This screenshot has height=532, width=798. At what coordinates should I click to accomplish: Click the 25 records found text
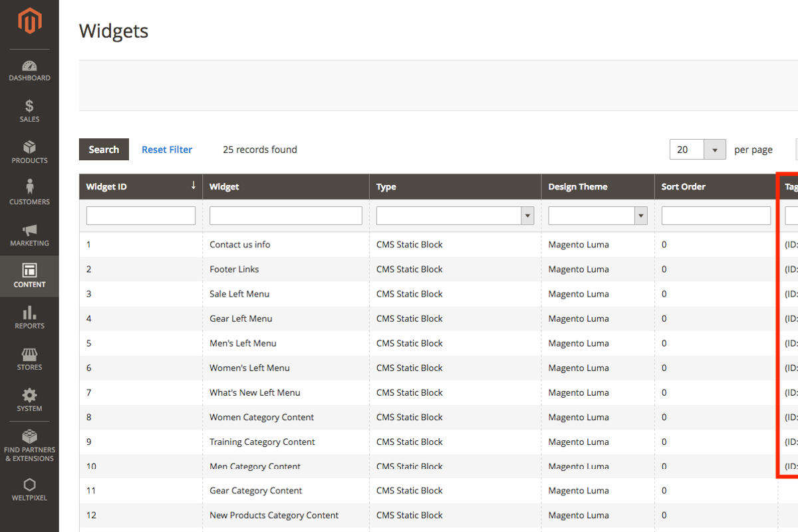pyautogui.click(x=260, y=150)
